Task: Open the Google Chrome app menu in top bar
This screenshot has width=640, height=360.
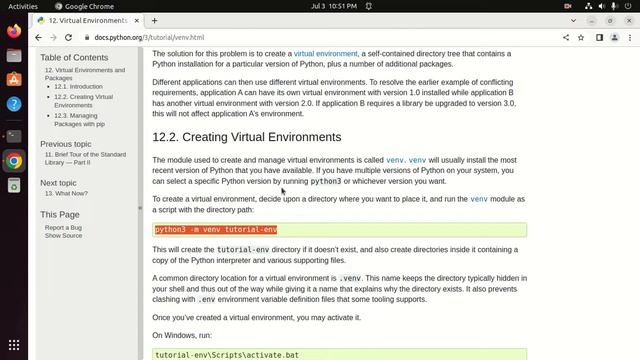Action: (84, 6)
